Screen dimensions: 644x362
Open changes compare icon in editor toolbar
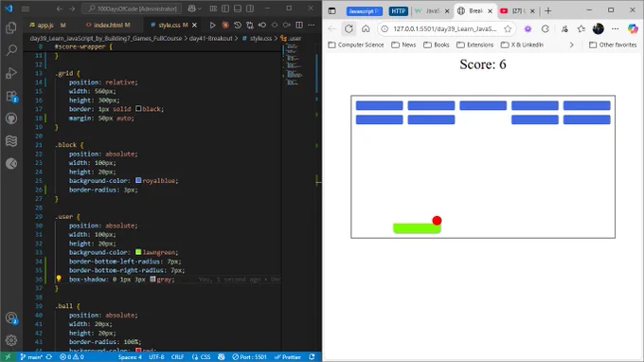(x=250, y=25)
